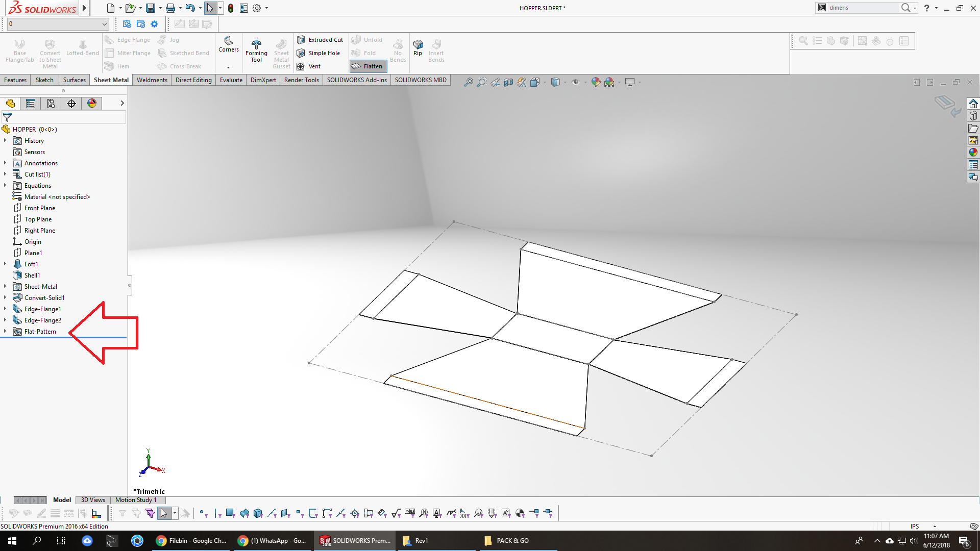Open the ConfigurationManager tab icon
The image size is (980, 551).
[x=51, y=104]
